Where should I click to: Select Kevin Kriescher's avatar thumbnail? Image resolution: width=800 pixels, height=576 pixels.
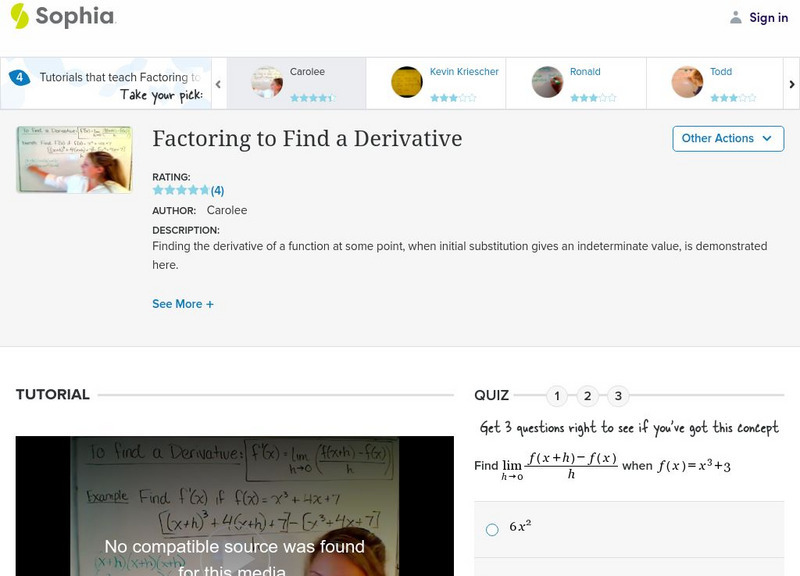point(407,82)
